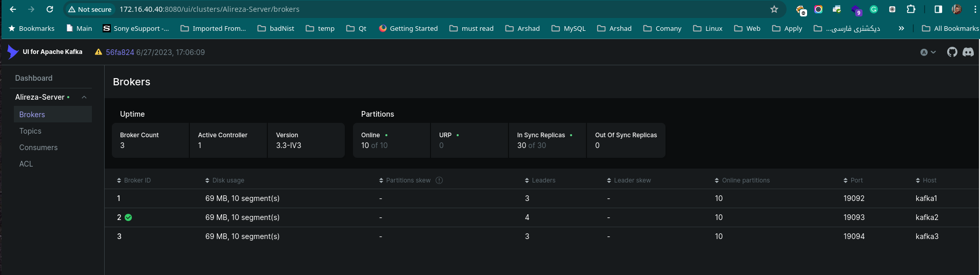Open the Imported From bookmark folder
The width and height of the screenshot is (980, 275).
click(x=213, y=28)
